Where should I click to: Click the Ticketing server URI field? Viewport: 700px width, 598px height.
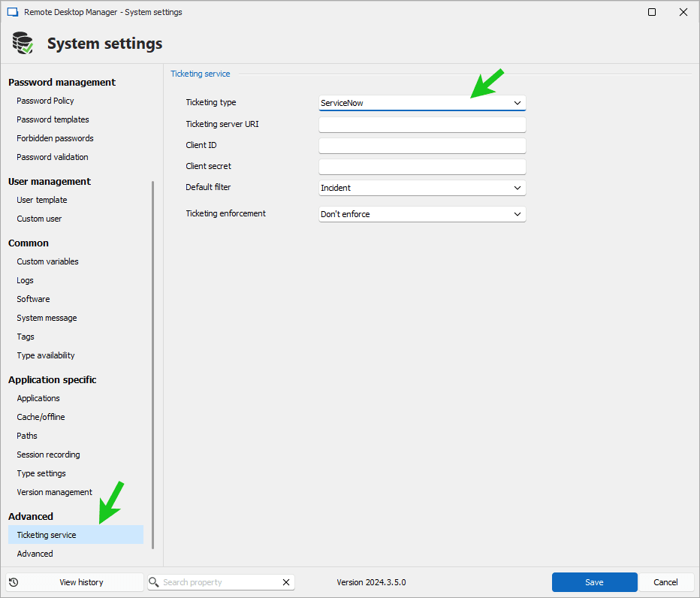[422, 125]
